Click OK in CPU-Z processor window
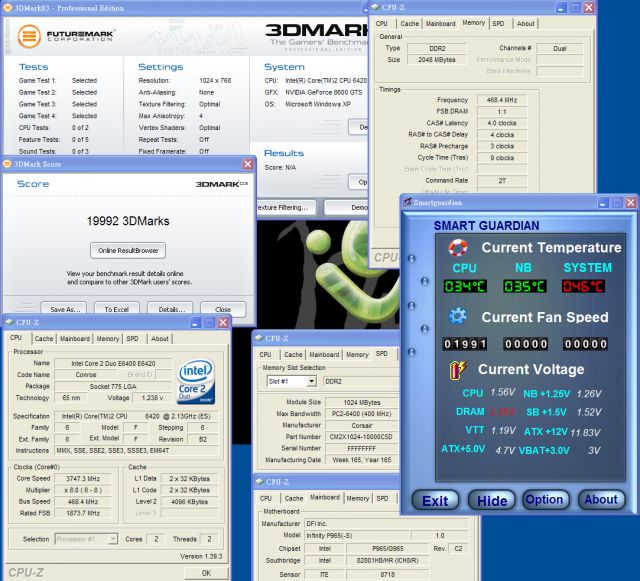 pos(207,573)
